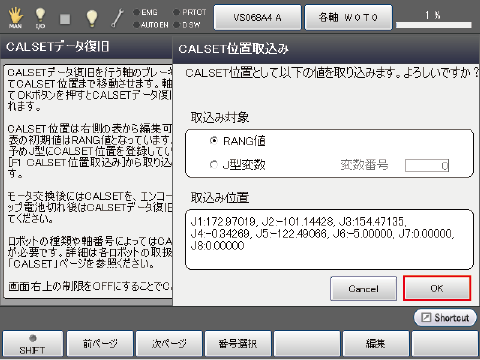Screen dimensions: 480x360
Task: Confirm with the OK button
Action: click(x=437, y=288)
